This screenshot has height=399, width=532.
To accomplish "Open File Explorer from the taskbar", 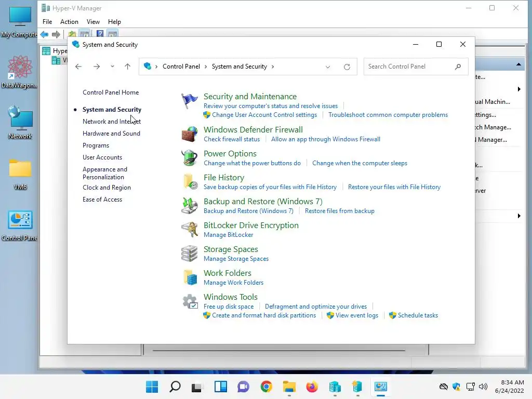I will pos(289,387).
